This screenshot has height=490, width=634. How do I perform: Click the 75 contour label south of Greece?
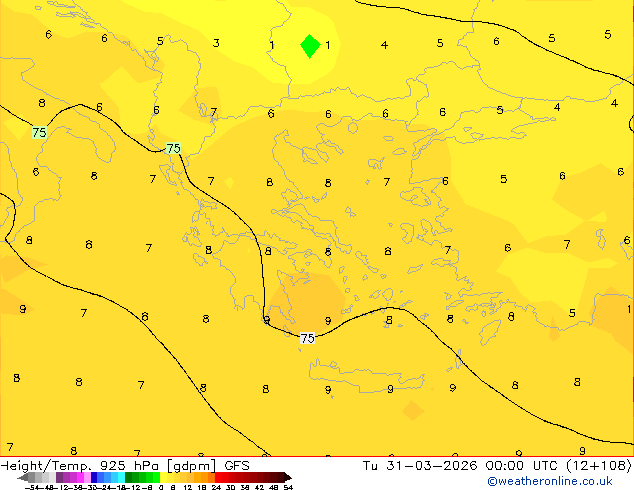pyautogui.click(x=307, y=338)
